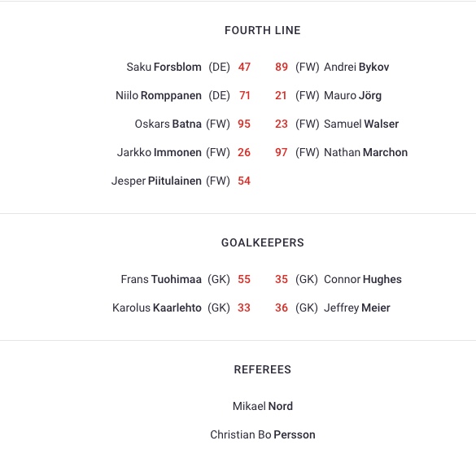Open Saku Forsblom's player profile
Image resolution: width=476 pixels, height=458 pixels.
pyautogui.click(x=164, y=67)
